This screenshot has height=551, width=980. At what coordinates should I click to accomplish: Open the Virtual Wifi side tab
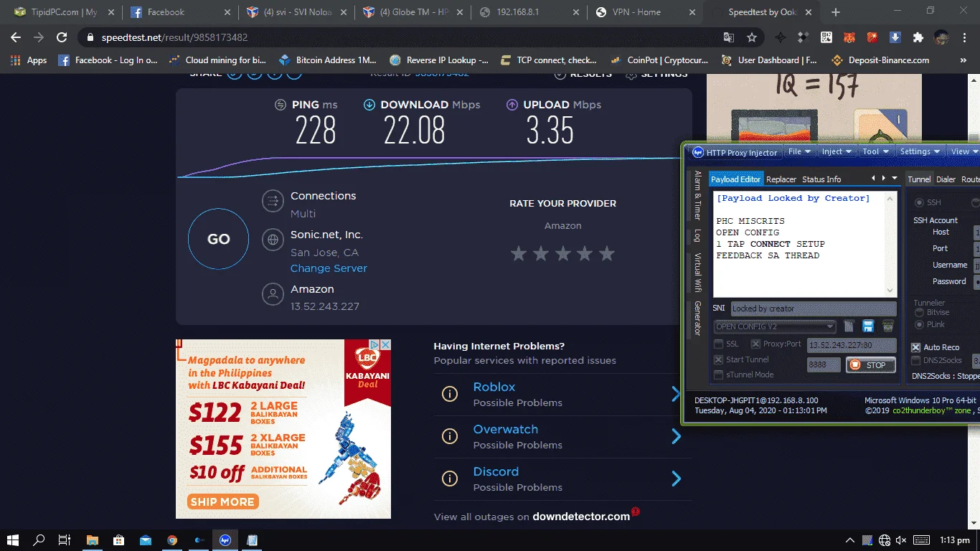click(697, 273)
